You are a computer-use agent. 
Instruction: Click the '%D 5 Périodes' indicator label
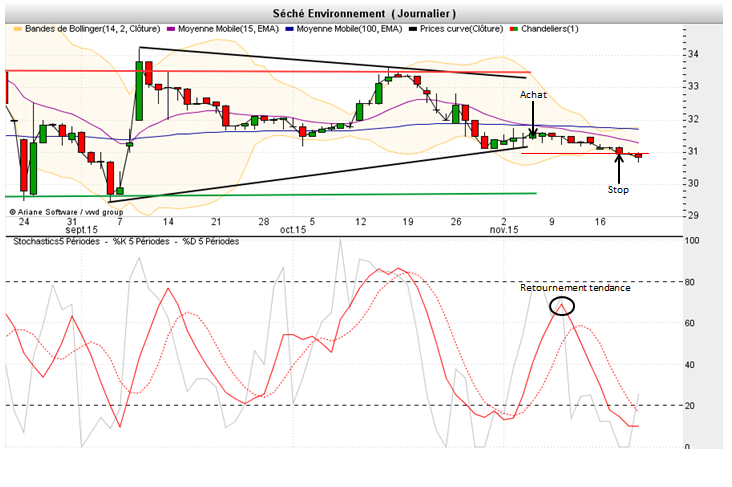[211, 241]
